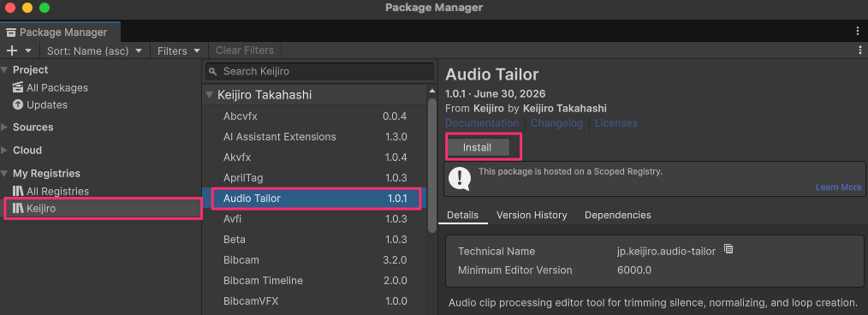Screen dimensions: 868x315
Task: Click the package list vertical scrollbar
Action: pos(432,166)
